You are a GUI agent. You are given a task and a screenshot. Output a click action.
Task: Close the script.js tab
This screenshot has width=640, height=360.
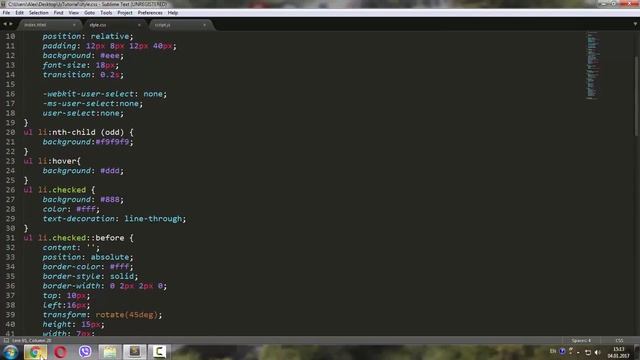[x=204, y=25]
